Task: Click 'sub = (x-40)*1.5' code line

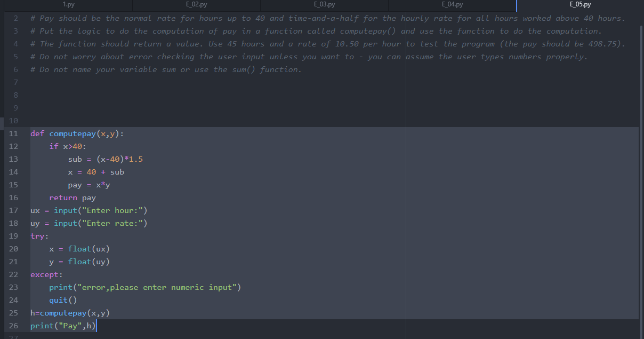Action: (106, 159)
